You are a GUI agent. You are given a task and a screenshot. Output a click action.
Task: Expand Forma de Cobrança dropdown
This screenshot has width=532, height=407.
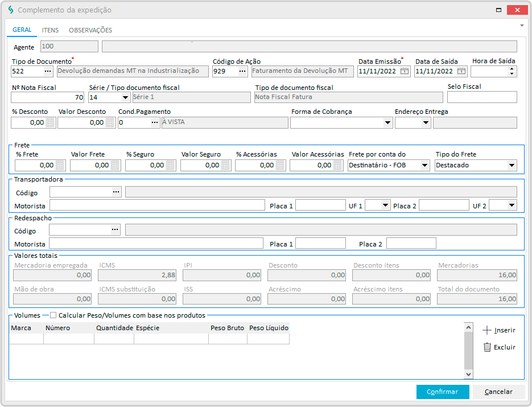387,122
